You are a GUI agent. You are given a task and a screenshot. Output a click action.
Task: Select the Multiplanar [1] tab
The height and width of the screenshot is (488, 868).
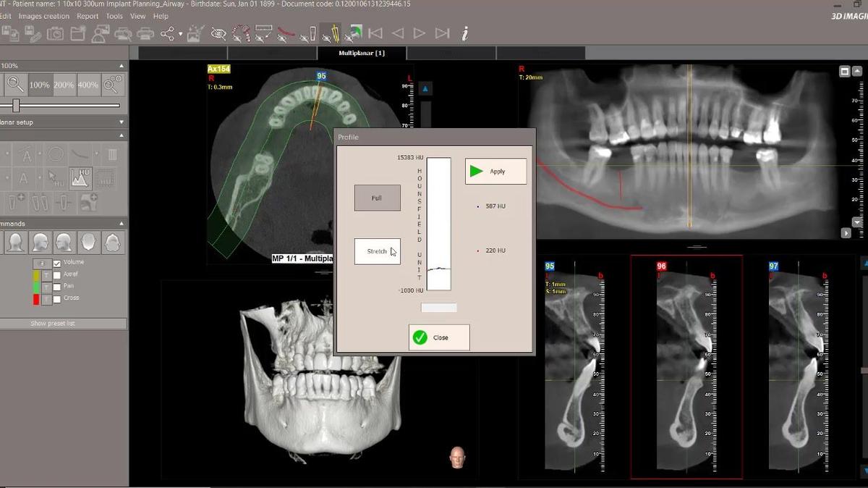[x=362, y=54]
